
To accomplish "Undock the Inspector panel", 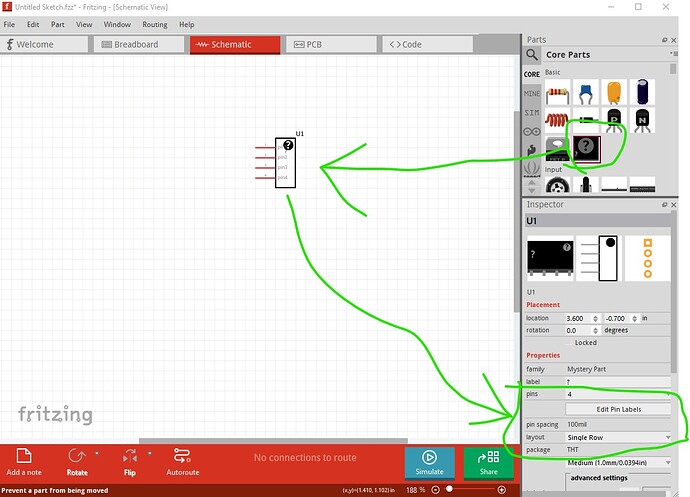I will click(664, 205).
